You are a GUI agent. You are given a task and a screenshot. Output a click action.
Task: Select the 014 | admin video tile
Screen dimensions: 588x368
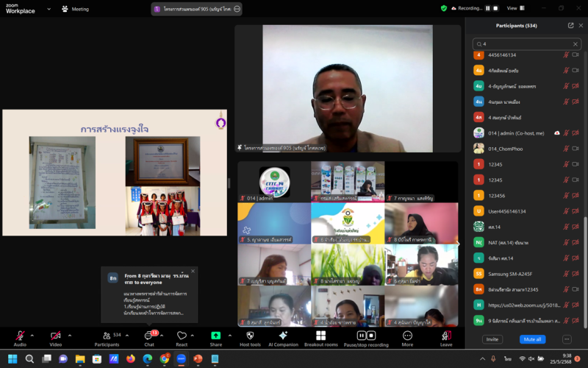274,182
